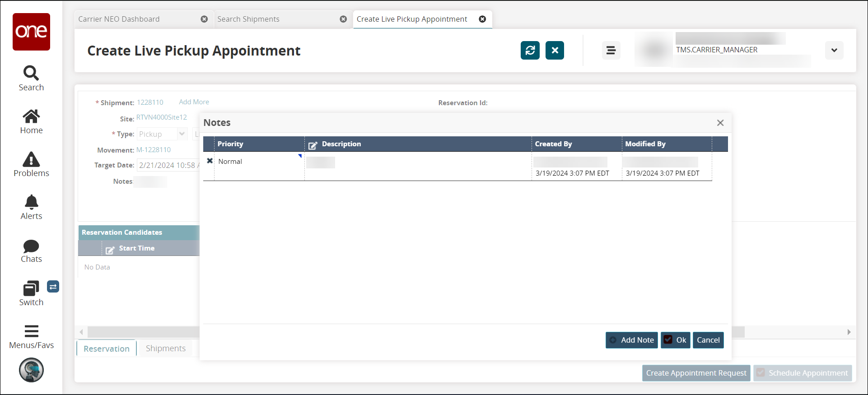Click the Add Note button

[x=632, y=340]
